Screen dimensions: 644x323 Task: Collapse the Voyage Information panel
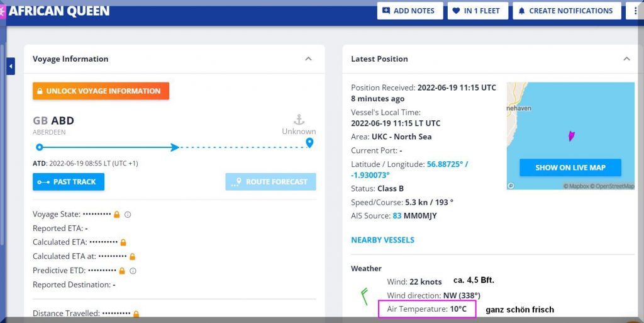click(x=308, y=59)
